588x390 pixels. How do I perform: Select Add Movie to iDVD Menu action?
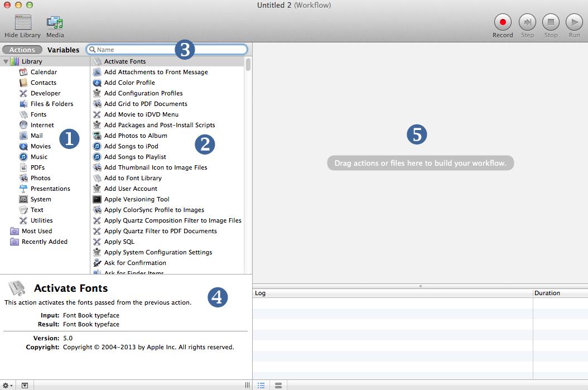(167, 114)
